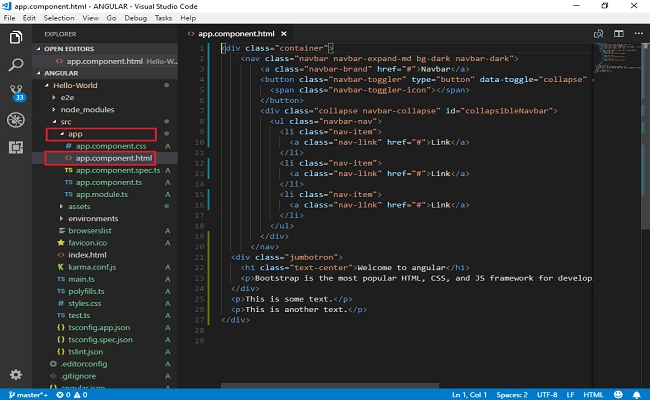Open the Manage gear icon
This screenshot has height=400, width=650.
click(16, 375)
